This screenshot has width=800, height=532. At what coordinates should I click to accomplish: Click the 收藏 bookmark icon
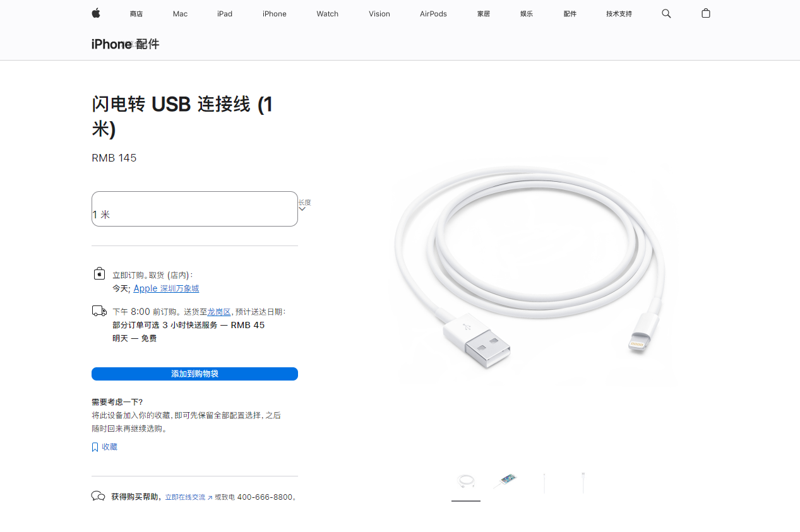coord(95,447)
